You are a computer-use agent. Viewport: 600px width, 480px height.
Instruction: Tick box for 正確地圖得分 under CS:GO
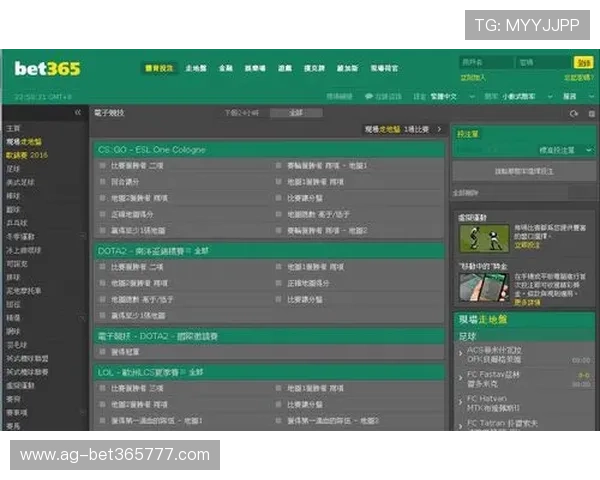coord(102,214)
